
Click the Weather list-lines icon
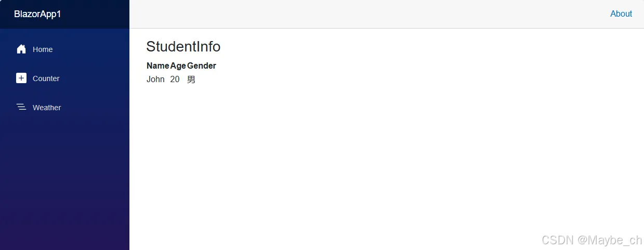[x=21, y=107]
